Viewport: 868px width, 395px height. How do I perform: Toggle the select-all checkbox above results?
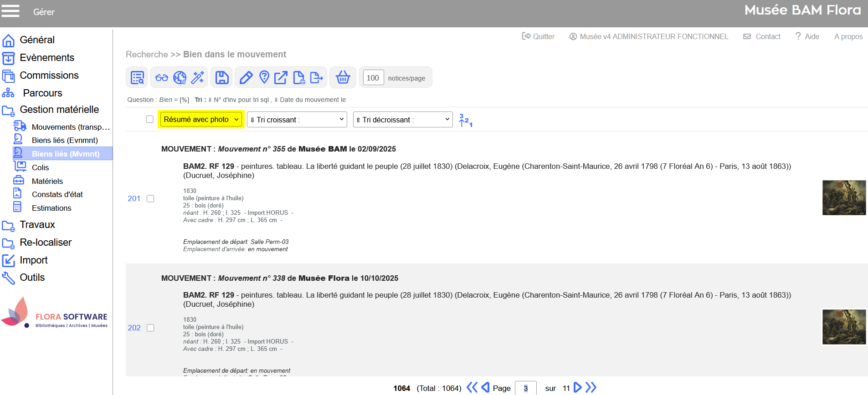[149, 119]
